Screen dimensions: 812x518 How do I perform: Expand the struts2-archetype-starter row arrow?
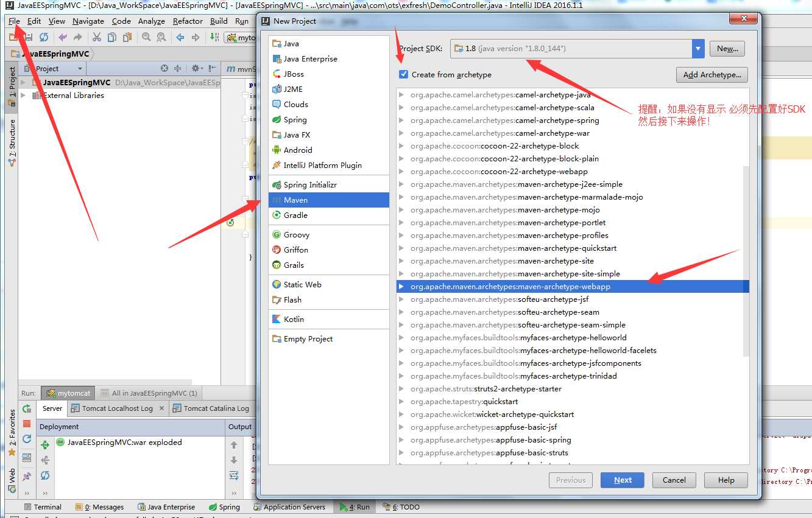(401, 389)
